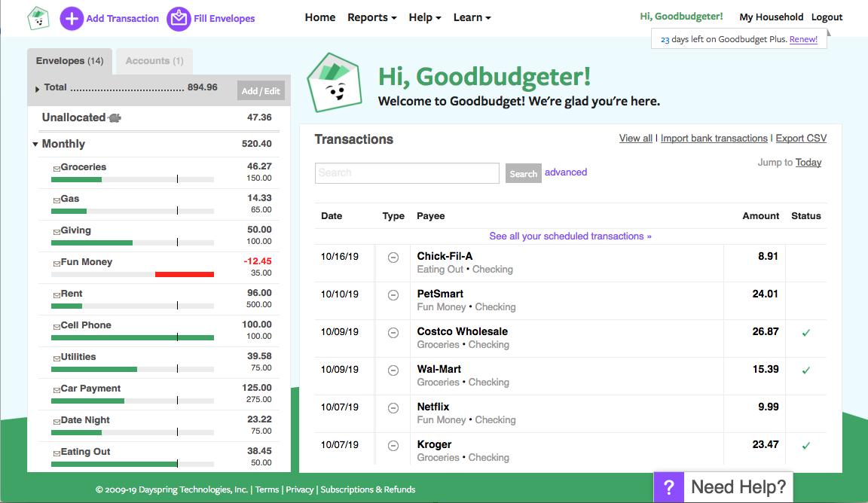Click the expense minus icon for Chick-Fil-A

click(x=393, y=258)
